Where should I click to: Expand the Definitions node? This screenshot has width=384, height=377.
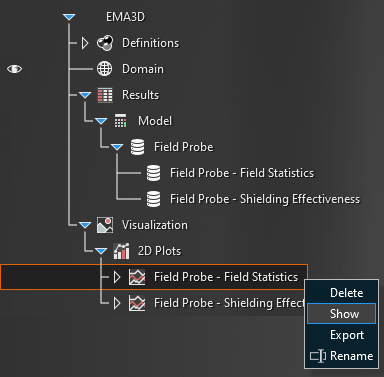(x=85, y=43)
